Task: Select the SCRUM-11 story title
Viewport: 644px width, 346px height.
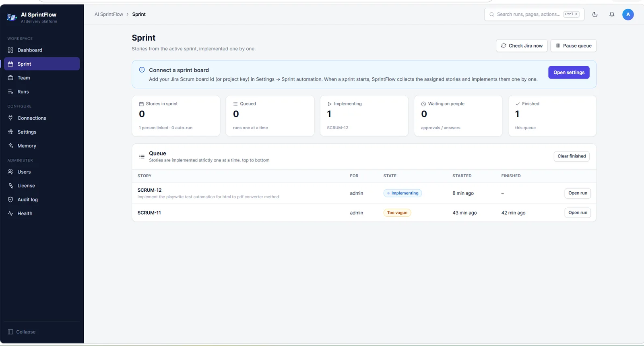Action: point(149,213)
